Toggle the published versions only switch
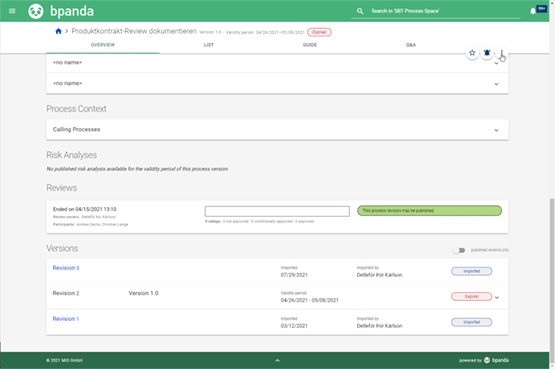 tap(459, 250)
